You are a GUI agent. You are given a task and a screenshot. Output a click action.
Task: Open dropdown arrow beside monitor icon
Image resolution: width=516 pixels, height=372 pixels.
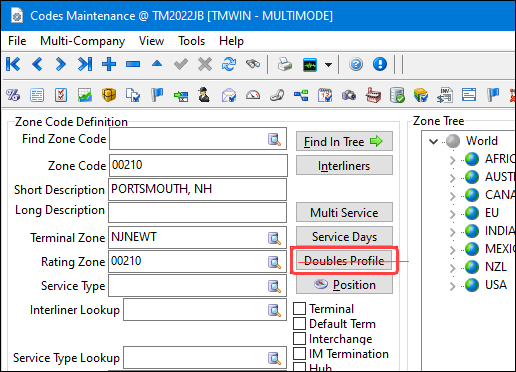[328, 65]
